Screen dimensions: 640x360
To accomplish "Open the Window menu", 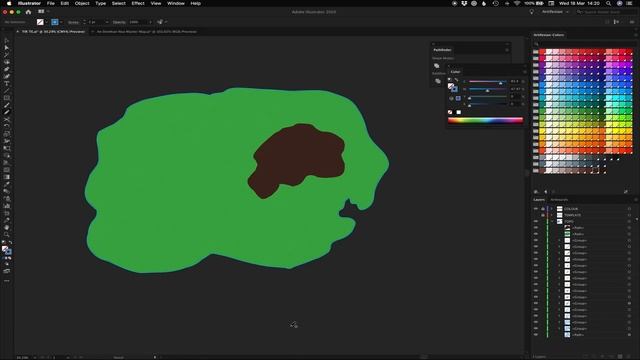I will click(176, 3).
